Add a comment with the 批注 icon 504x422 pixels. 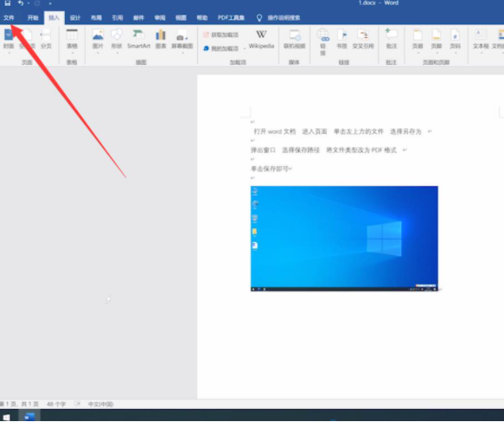(x=391, y=39)
